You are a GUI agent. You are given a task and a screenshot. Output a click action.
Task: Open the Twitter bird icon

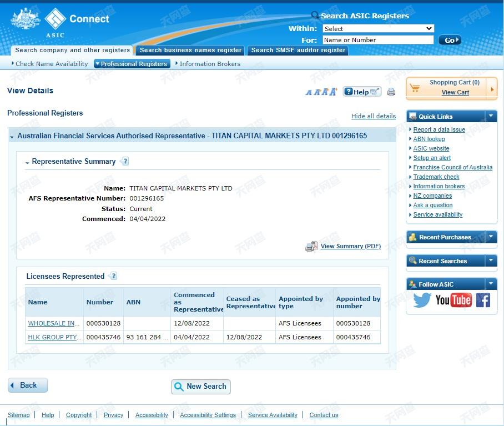click(x=422, y=300)
